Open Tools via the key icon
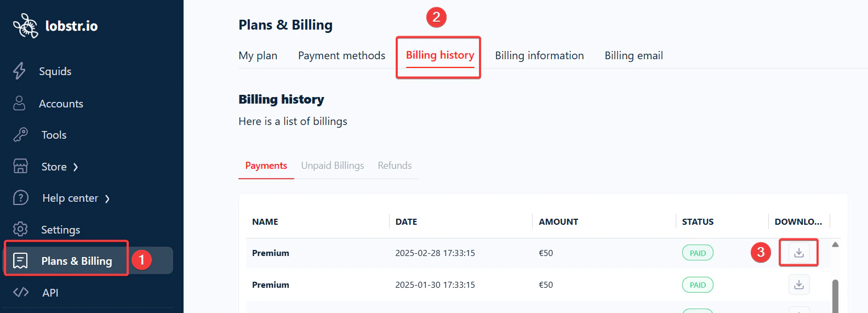Image resolution: width=868 pixels, height=313 pixels. pyautogui.click(x=20, y=135)
